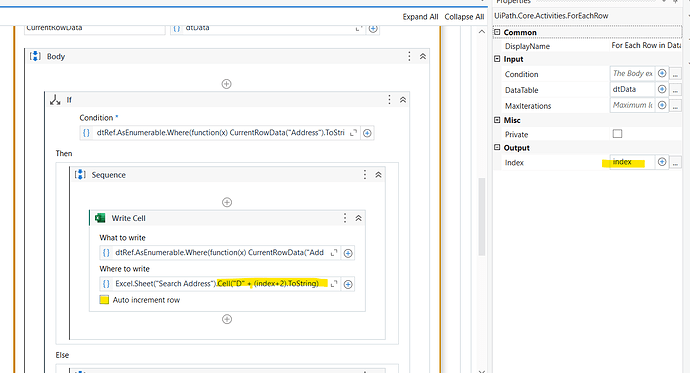This screenshot has height=373, width=690.
Task: Click plus button for DataTable property
Action: pyautogui.click(x=662, y=89)
